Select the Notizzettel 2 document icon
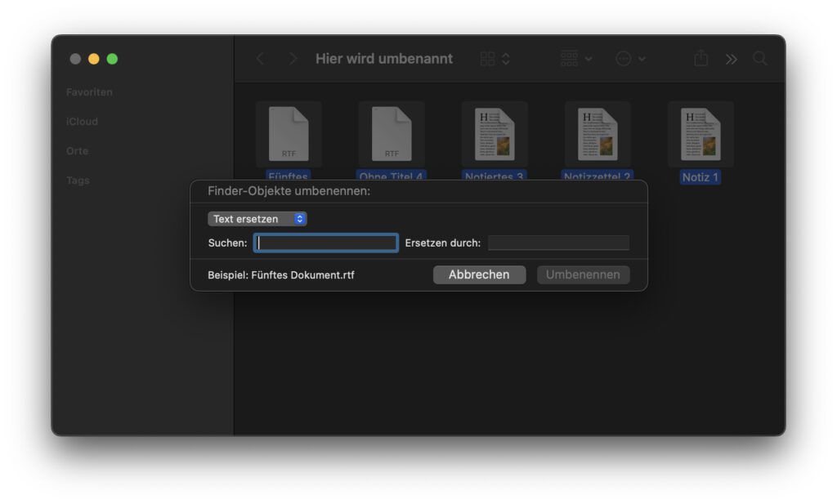This screenshot has width=837, height=504. [598, 134]
